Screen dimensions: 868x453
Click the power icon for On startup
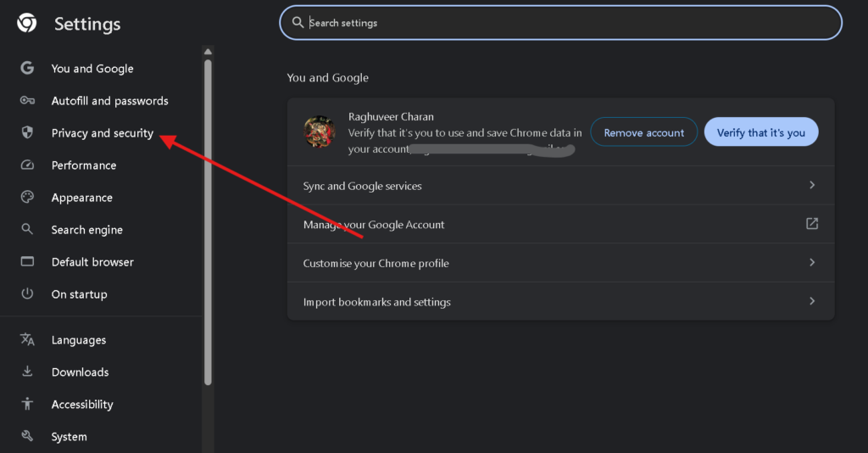click(27, 294)
